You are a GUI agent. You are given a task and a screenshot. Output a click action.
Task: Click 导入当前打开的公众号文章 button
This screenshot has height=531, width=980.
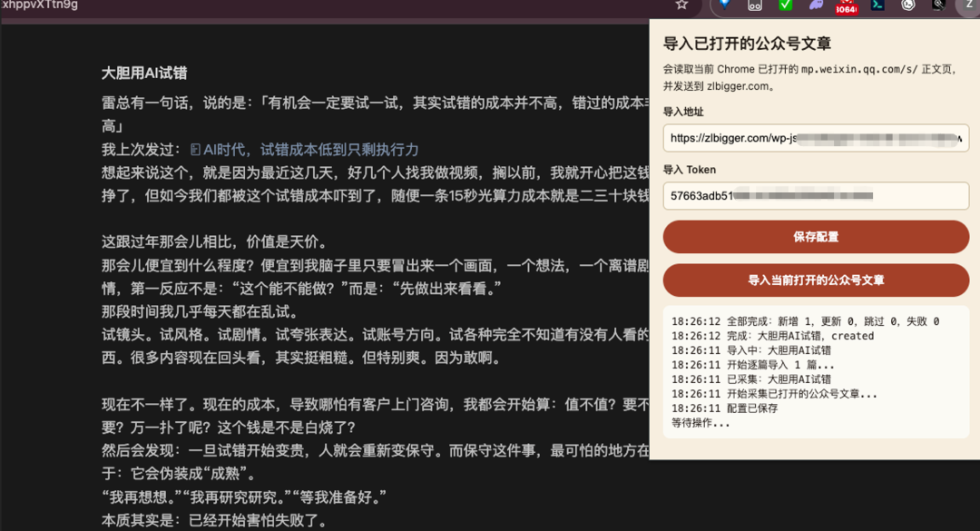[816, 280]
